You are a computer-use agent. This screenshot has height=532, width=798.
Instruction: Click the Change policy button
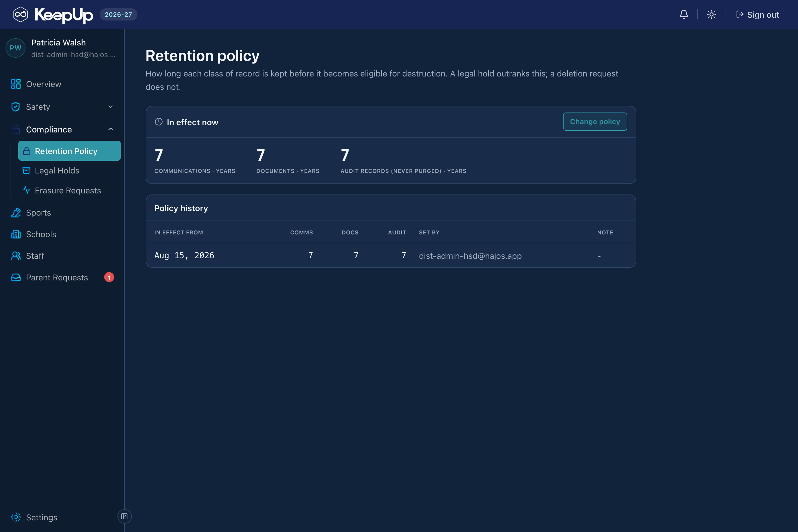point(595,121)
